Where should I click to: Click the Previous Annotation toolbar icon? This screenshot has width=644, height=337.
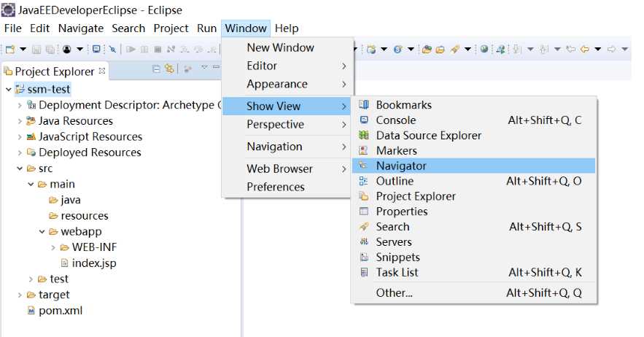click(544, 50)
